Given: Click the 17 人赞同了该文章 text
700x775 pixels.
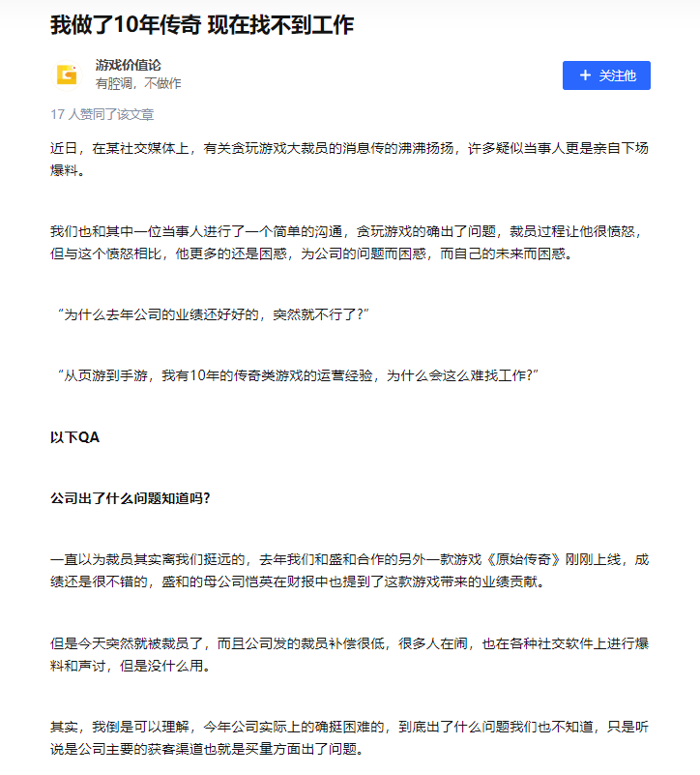Looking at the screenshot, I should pos(102,115).
